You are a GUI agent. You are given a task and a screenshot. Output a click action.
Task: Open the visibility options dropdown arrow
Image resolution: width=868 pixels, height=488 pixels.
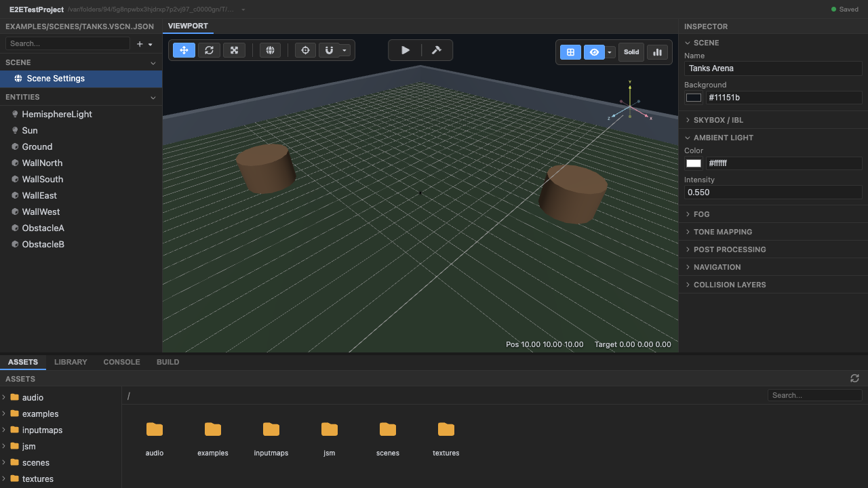point(610,52)
